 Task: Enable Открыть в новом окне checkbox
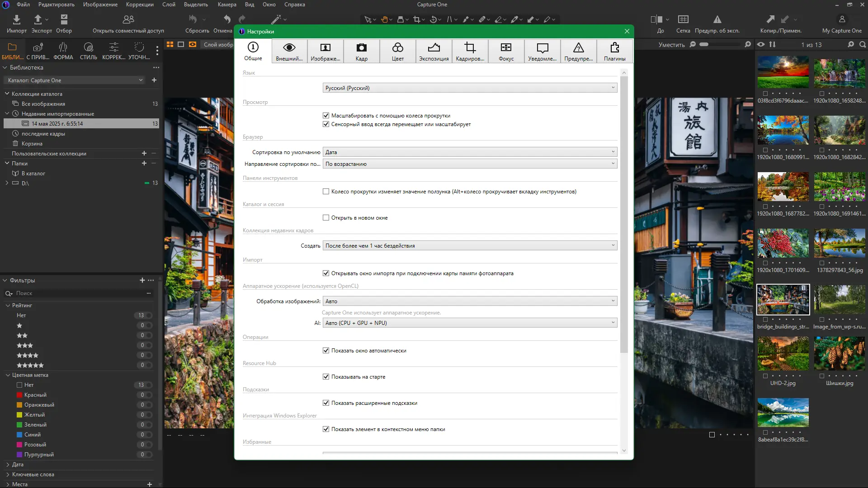point(326,218)
